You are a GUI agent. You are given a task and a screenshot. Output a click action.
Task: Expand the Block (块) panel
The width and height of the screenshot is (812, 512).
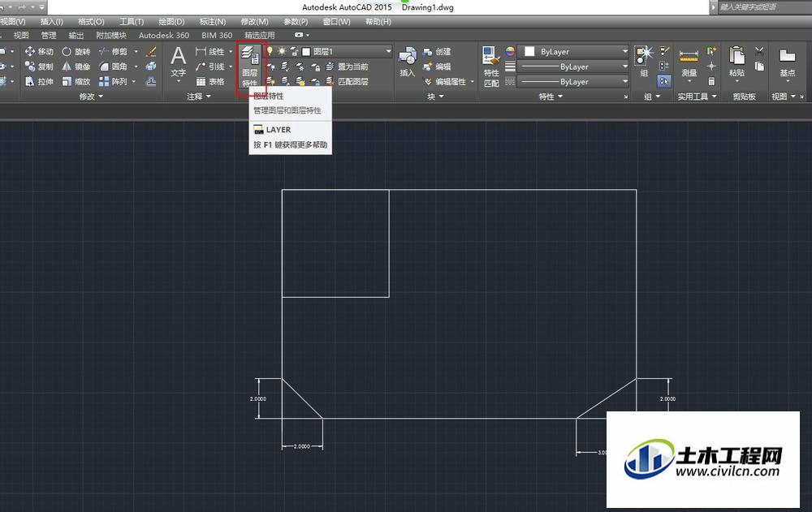tap(435, 97)
